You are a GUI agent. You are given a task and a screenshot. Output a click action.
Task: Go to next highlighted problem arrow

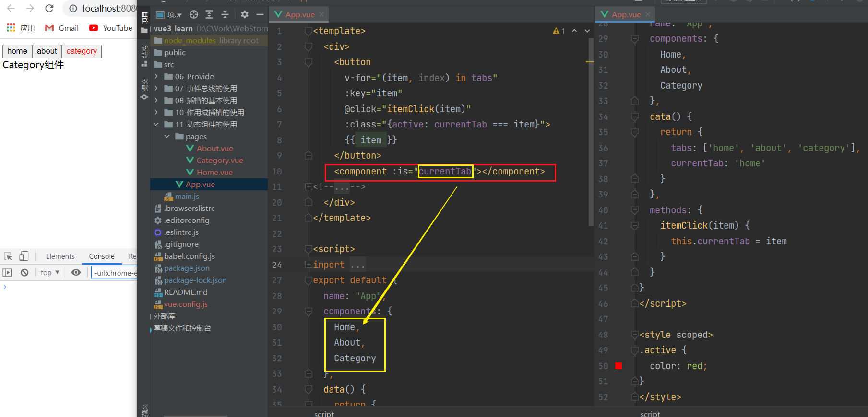(587, 31)
